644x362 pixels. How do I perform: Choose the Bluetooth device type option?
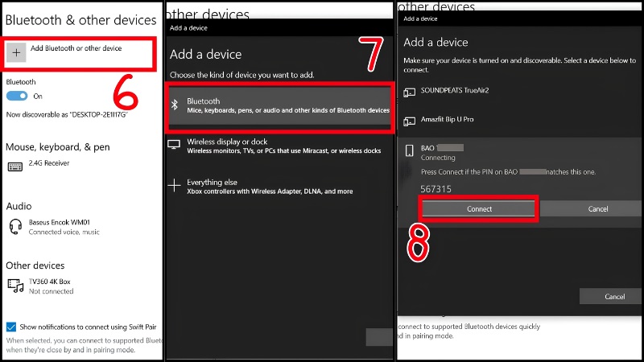click(279, 105)
